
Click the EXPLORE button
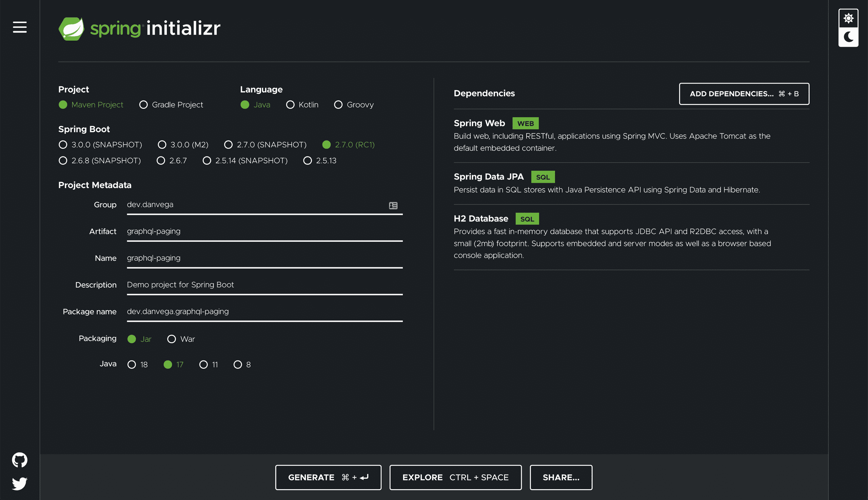[x=455, y=477]
